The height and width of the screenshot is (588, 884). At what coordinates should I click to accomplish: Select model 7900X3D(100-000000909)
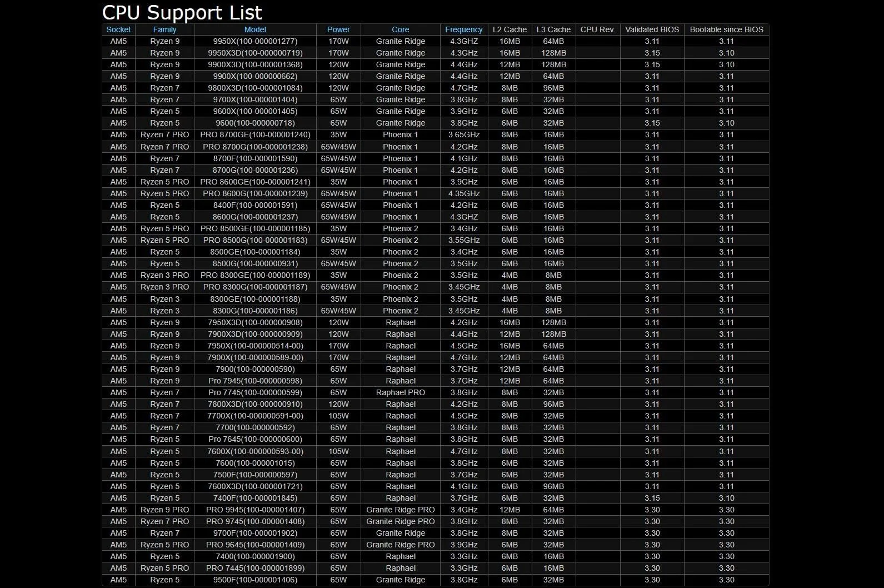coord(255,334)
